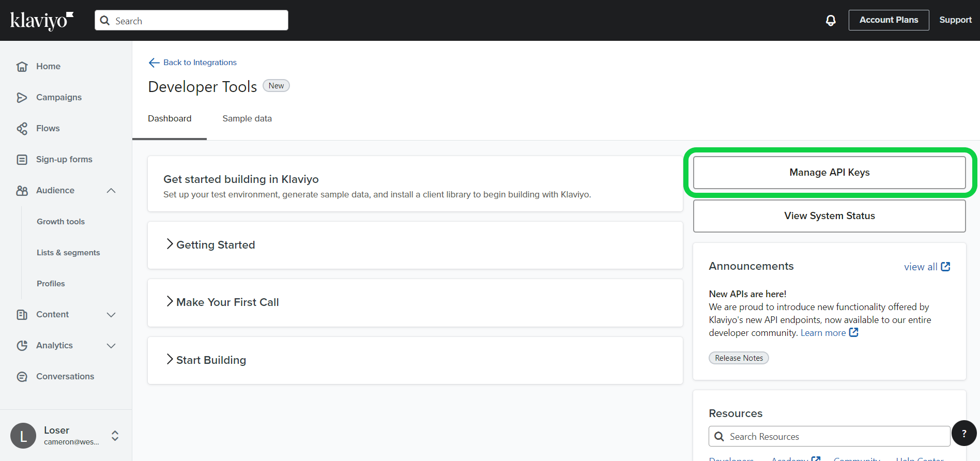The image size is (980, 461).
Task: Click Manage API Keys button
Action: (x=830, y=173)
